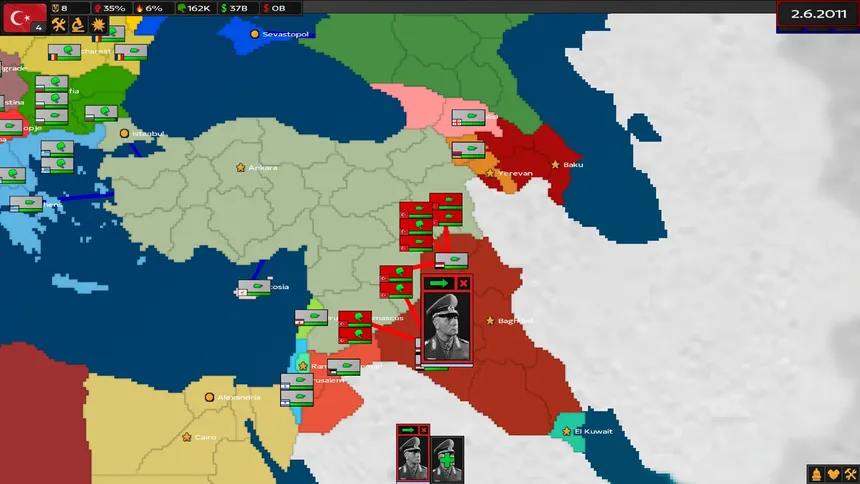Click the chess pawn icon at bottom right
860x484 pixels.
point(816,474)
